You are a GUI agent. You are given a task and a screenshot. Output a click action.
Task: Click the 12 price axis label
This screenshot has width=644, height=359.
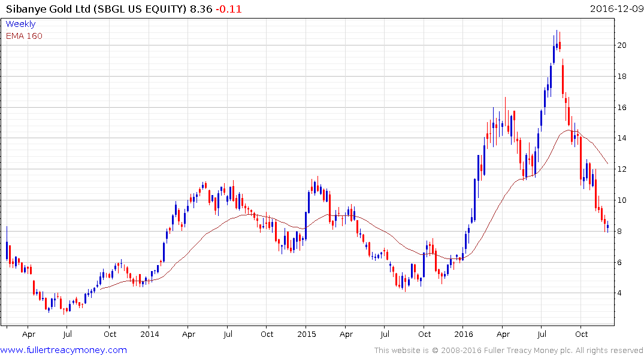[622, 169]
